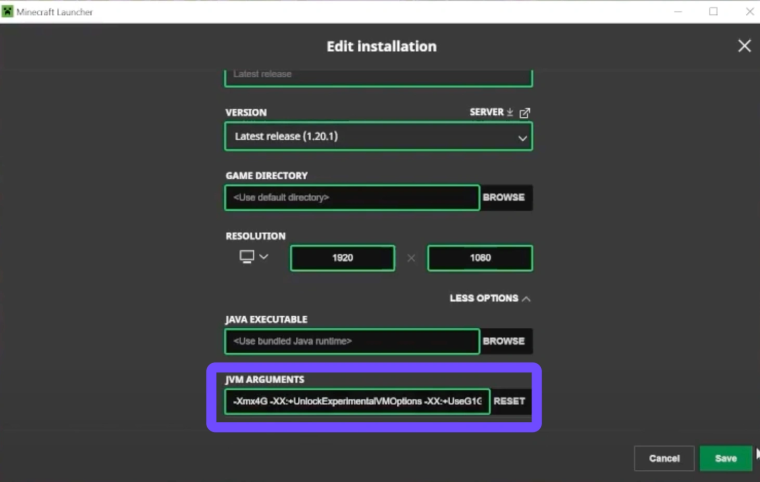Click the installation name field showing Latest release
760x482 pixels.
(379, 77)
